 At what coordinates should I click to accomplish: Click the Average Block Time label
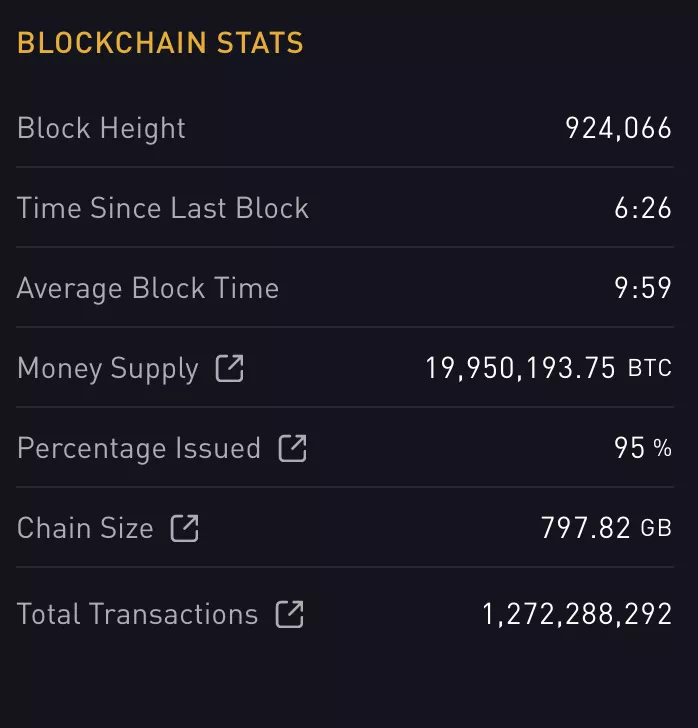pyautogui.click(x=148, y=288)
